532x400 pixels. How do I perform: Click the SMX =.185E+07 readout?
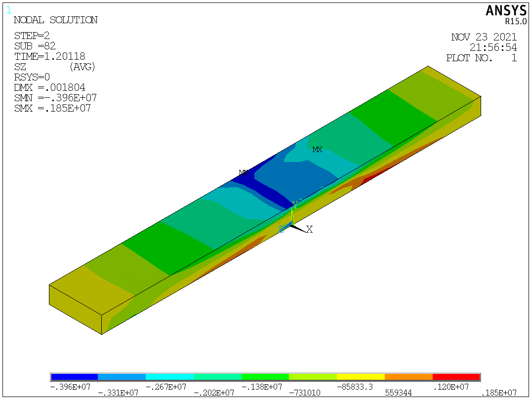(52, 108)
